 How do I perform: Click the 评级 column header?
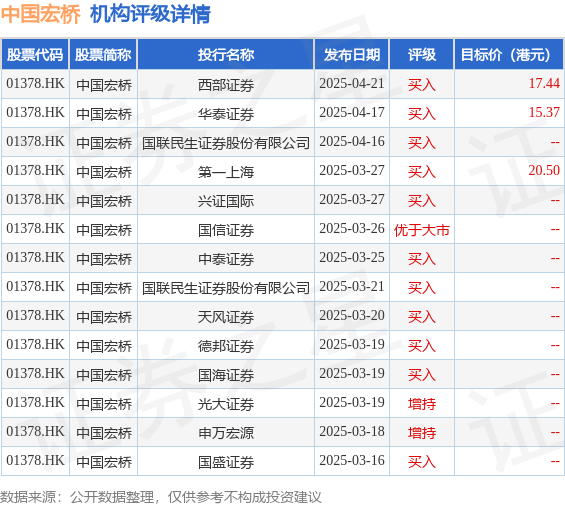point(422,55)
